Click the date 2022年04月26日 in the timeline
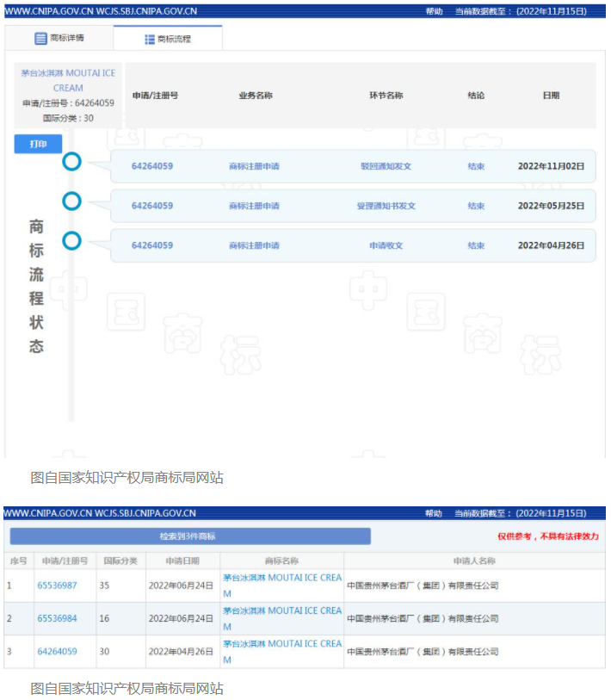 pyautogui.click(x=552, y=245)
